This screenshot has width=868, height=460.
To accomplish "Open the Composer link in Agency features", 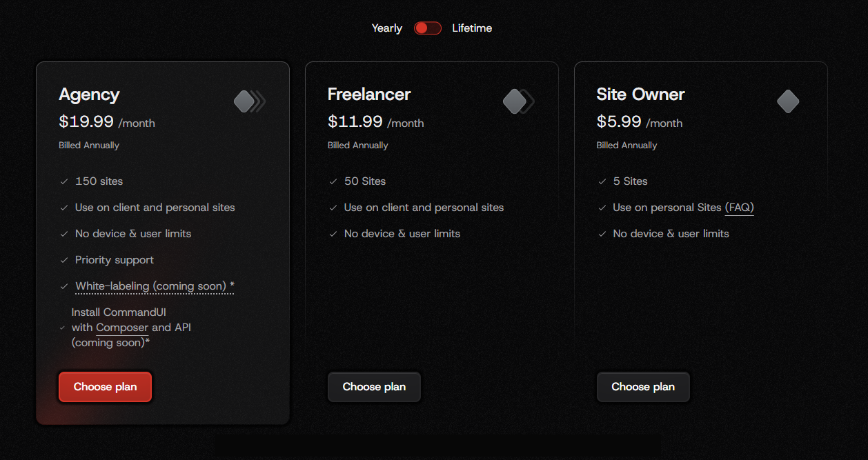I will pos(122,328).
